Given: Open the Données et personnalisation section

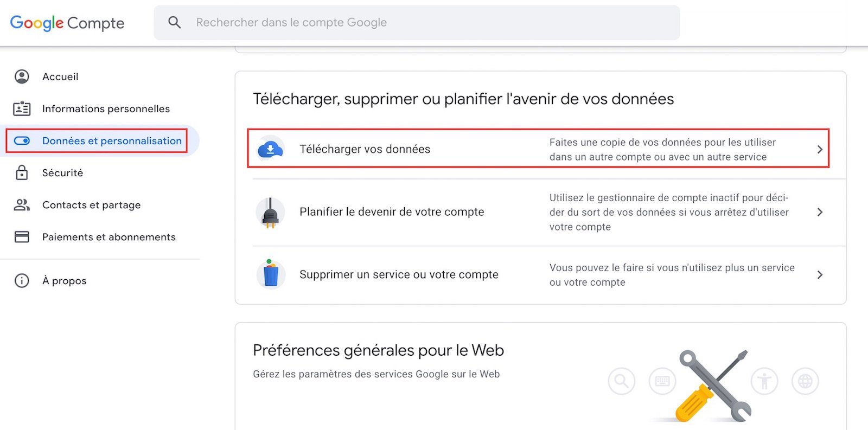Looking at the screenshot, I should (x=112, y=140).
